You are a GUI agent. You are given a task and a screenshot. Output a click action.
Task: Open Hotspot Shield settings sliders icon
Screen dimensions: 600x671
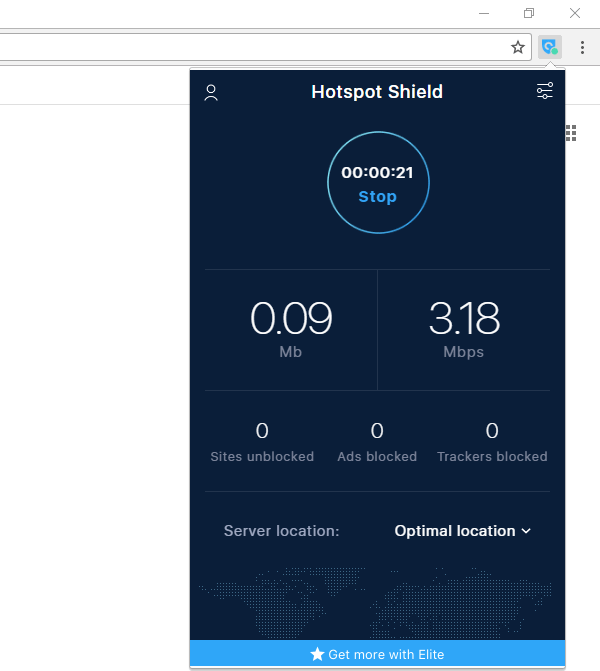[x=545, y=91]
